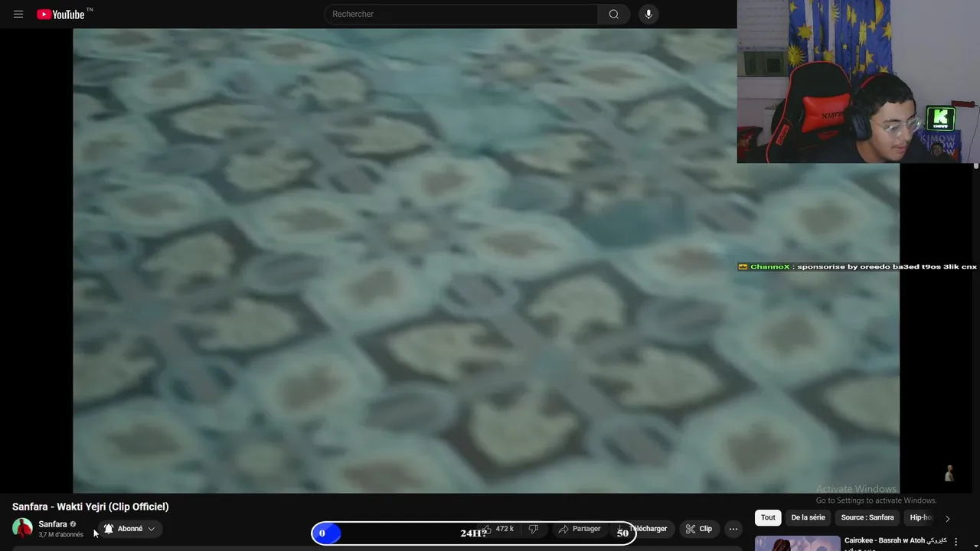The width and height of the screenshot is (980, 551).
Task: Open Sanfara channel avatar
Action: (x=22, y=528)
